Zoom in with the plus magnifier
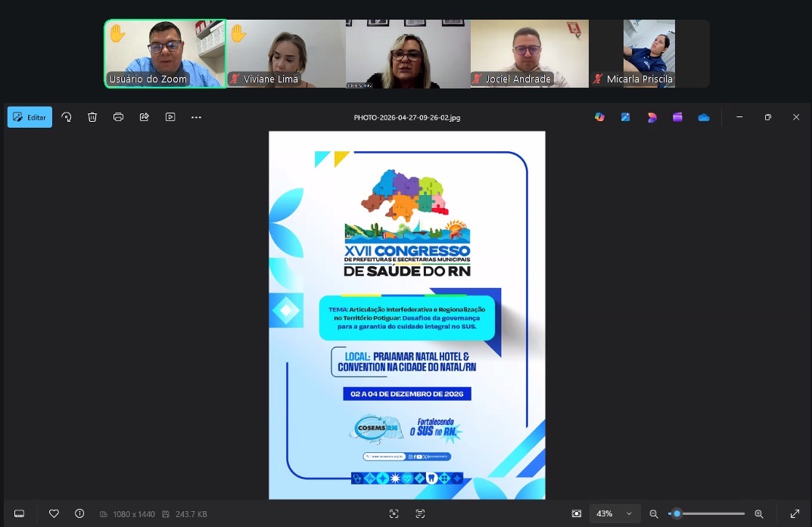Screen dimensions: 812x527 759,513
